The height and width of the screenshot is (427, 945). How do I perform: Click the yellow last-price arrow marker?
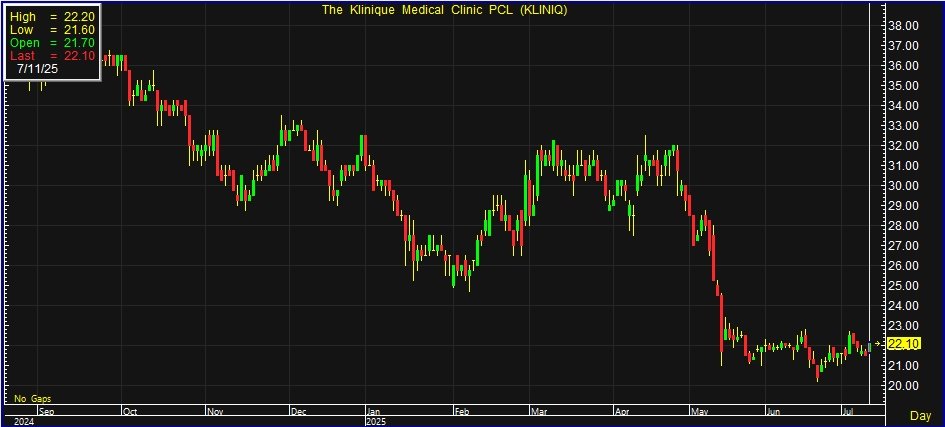point(878,344)
